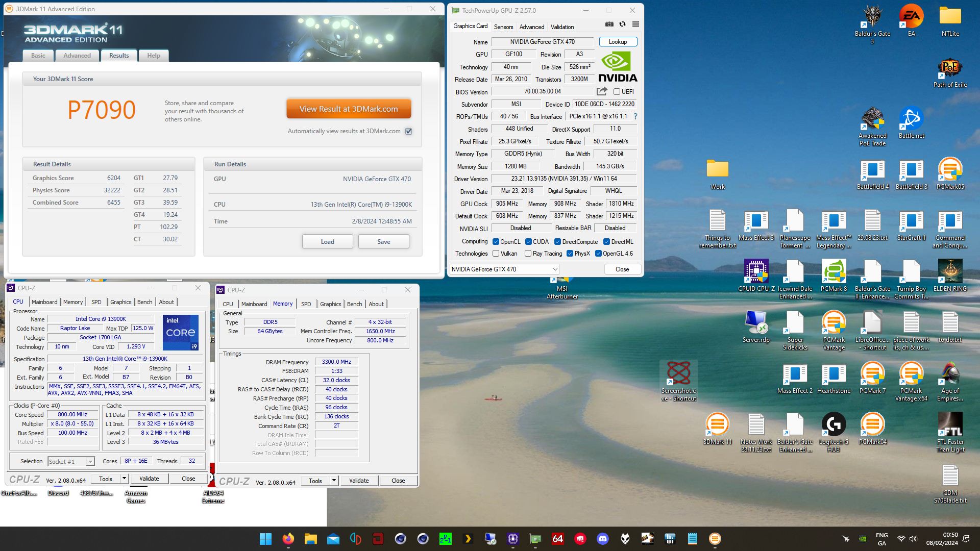This screenshot has height=551, width=980.
Task: Click the GPU-Z name field NVIDIA GeForce GTX 470
Action: 543,42
